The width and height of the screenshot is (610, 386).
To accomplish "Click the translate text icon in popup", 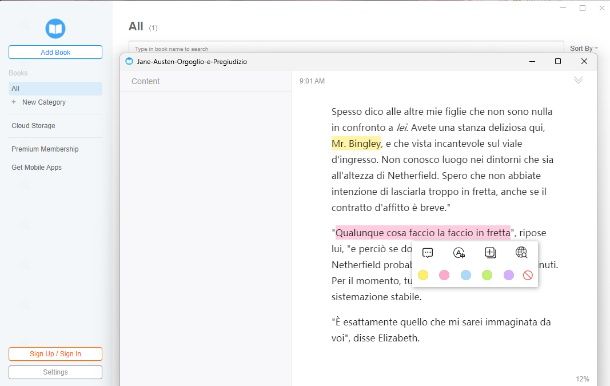I will pos(459,253).
